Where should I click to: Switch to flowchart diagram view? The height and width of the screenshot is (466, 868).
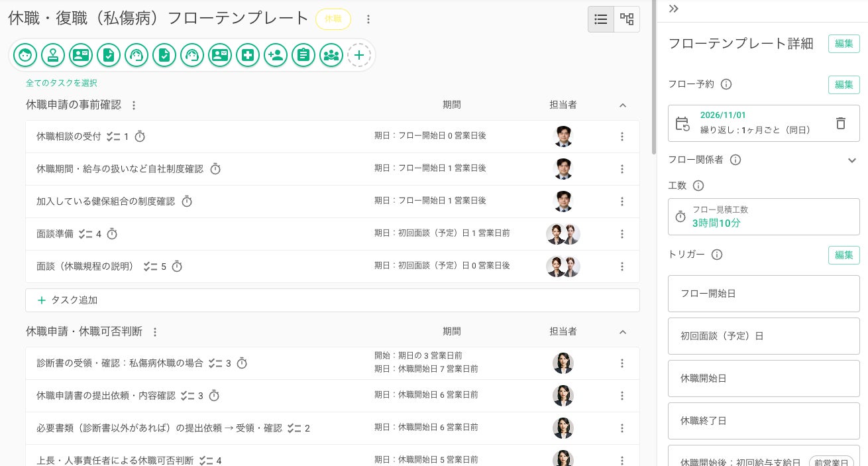pos(627,19)
